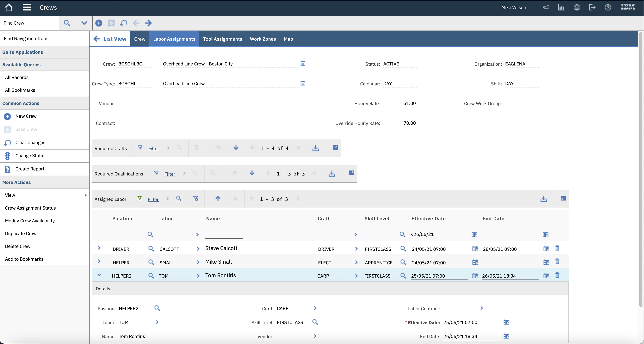Collapse the Assigned Labor section
This screenshot has width=644, height=344.
(x=563, y=199)
